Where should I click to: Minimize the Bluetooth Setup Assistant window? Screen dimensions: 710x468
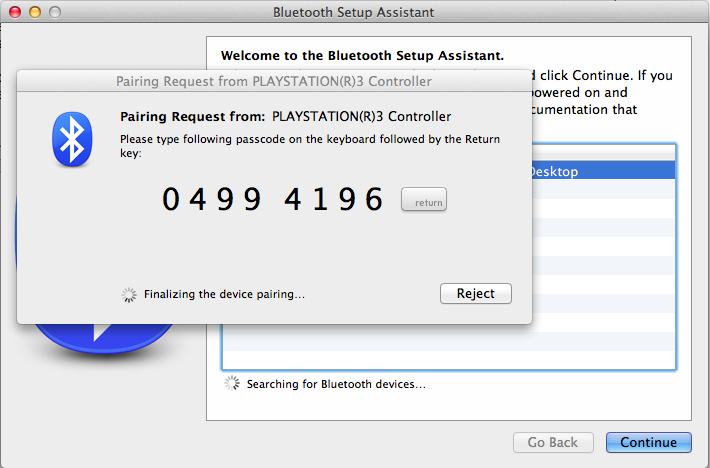[35, 12]
